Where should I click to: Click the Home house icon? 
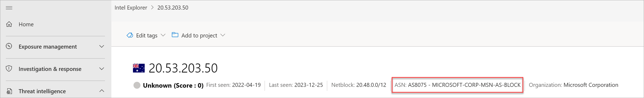coord(9,24)
